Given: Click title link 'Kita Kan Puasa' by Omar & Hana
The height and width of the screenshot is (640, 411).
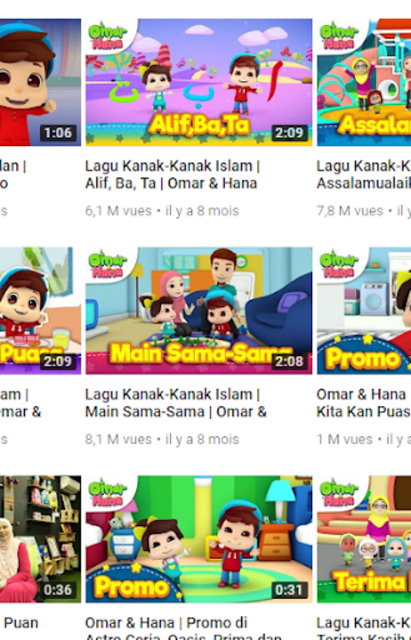Looking at the screenshot, I should coord(364,412).
